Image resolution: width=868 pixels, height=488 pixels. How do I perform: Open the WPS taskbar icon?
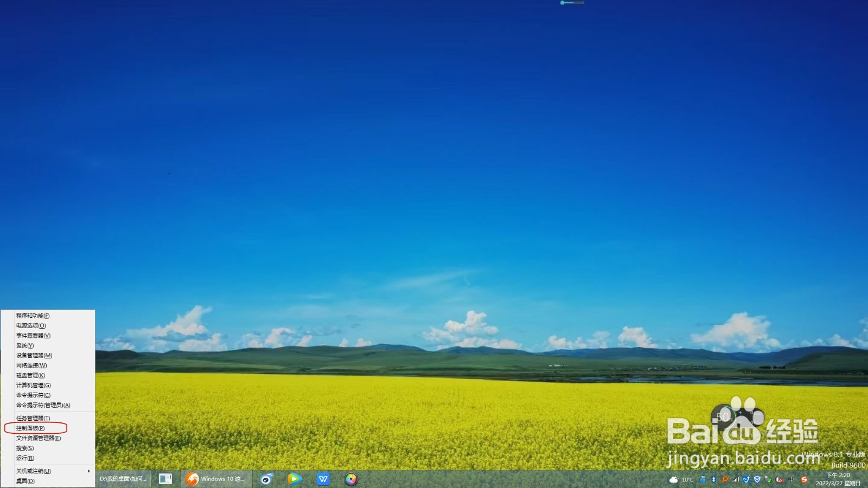point(323,479)
